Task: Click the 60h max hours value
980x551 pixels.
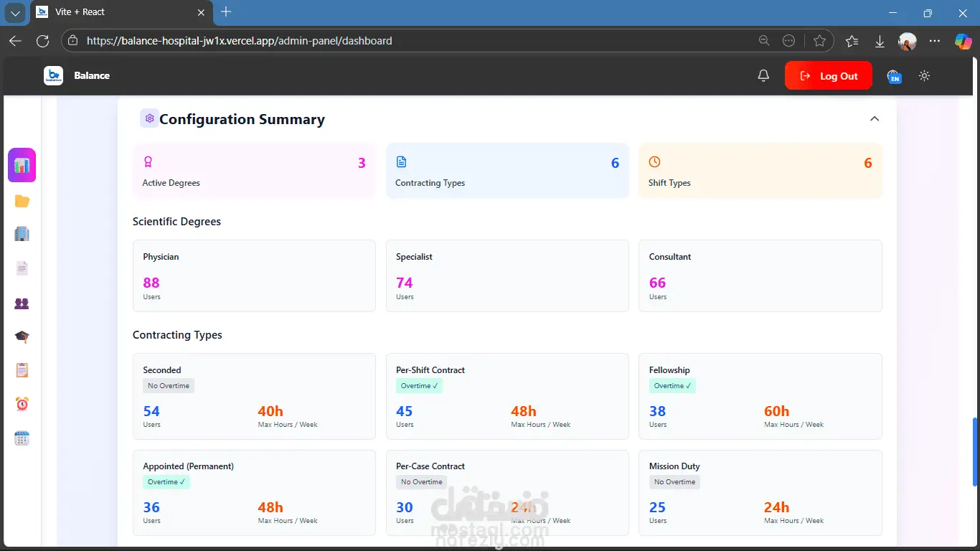Action: click(776, 411)
